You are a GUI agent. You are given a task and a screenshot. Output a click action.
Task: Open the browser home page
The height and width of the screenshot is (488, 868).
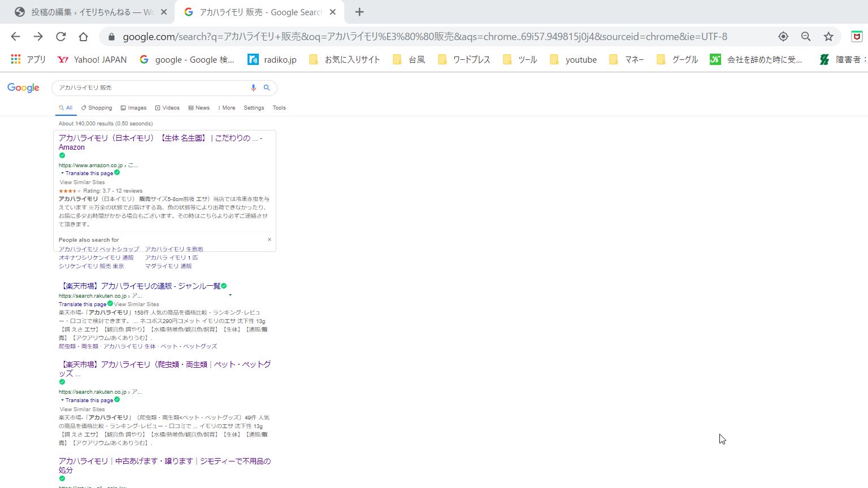83,37
